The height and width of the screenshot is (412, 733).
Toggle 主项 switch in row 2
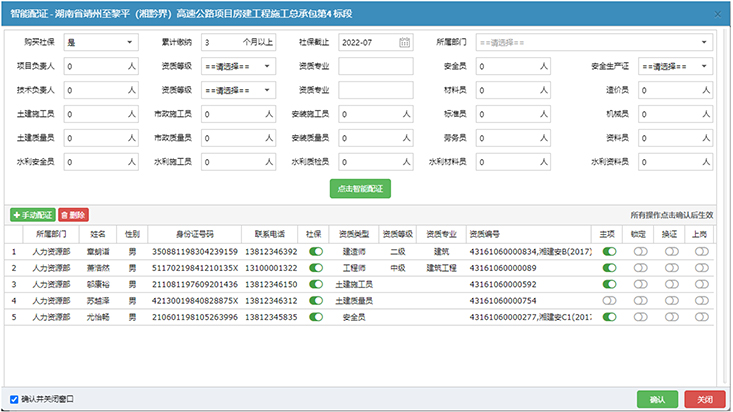tap(609, 268)
